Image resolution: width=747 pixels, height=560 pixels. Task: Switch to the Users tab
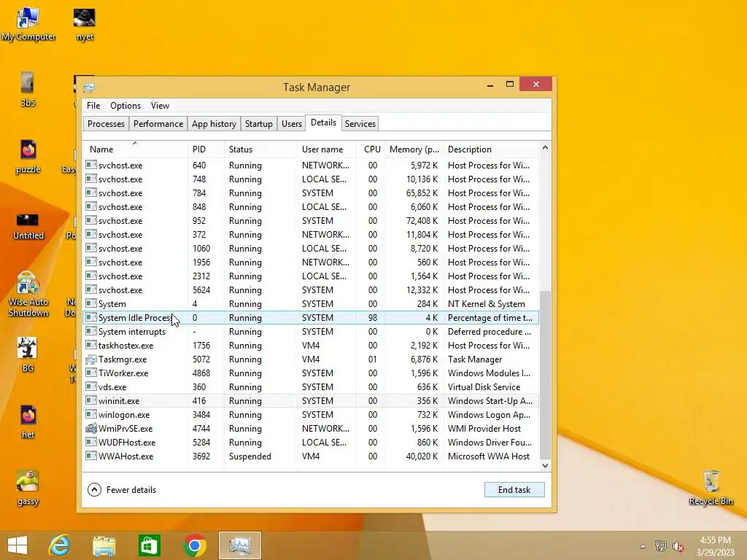point(292,124)
